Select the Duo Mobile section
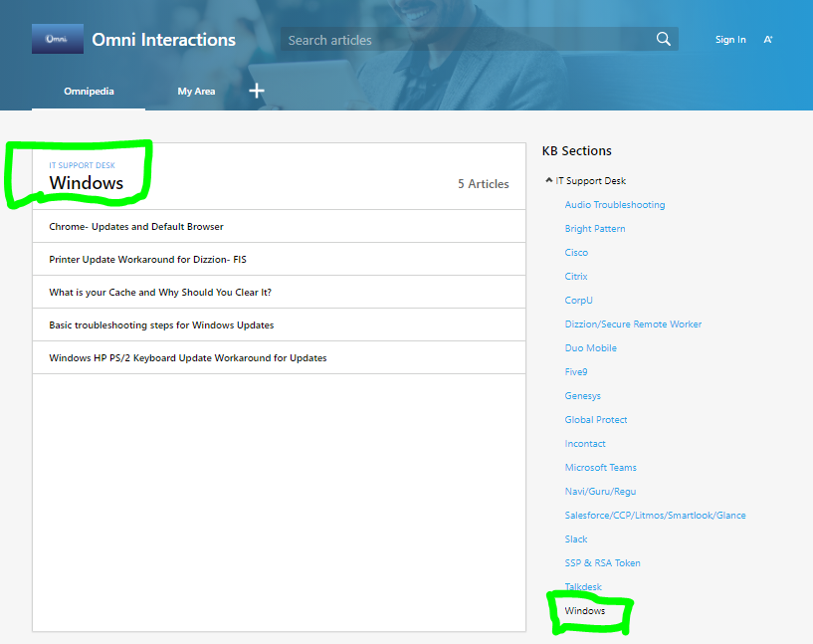 (x=590, y=347)
